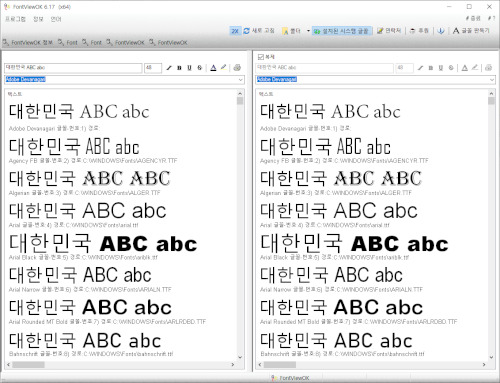
Task: Click the last 'FontViewOK' link in bar
Action: (x=168, y=42)
